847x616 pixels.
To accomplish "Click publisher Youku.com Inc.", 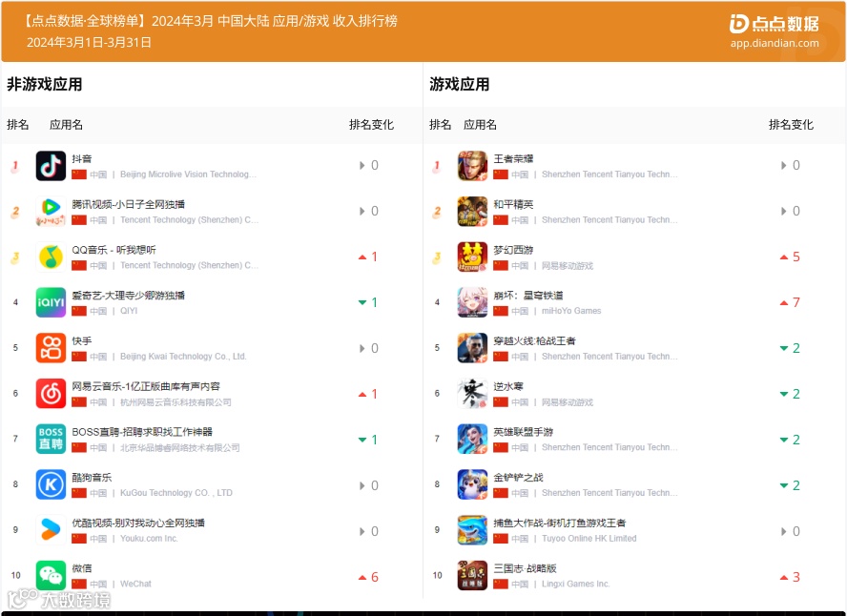I will pos(149,539).
